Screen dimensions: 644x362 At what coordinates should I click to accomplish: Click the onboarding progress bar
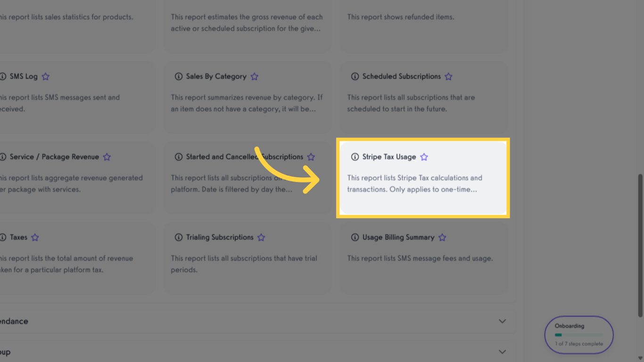pyautogui.click(x=580, y=335)
